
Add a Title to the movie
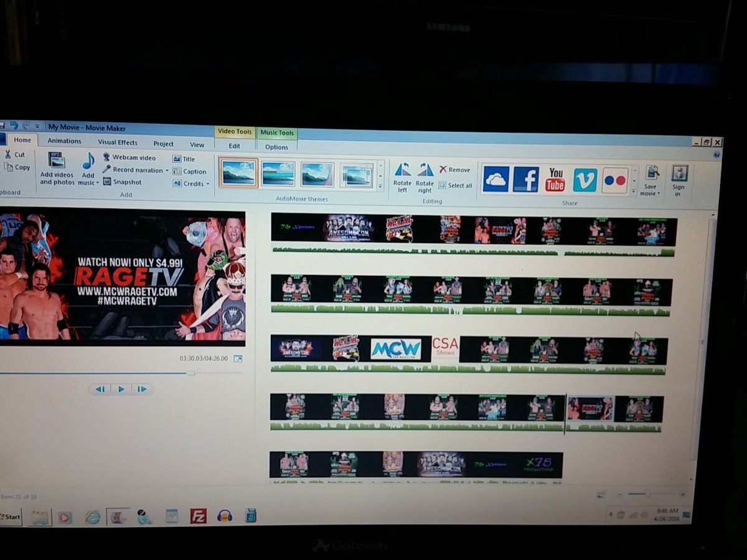point(187,157)
